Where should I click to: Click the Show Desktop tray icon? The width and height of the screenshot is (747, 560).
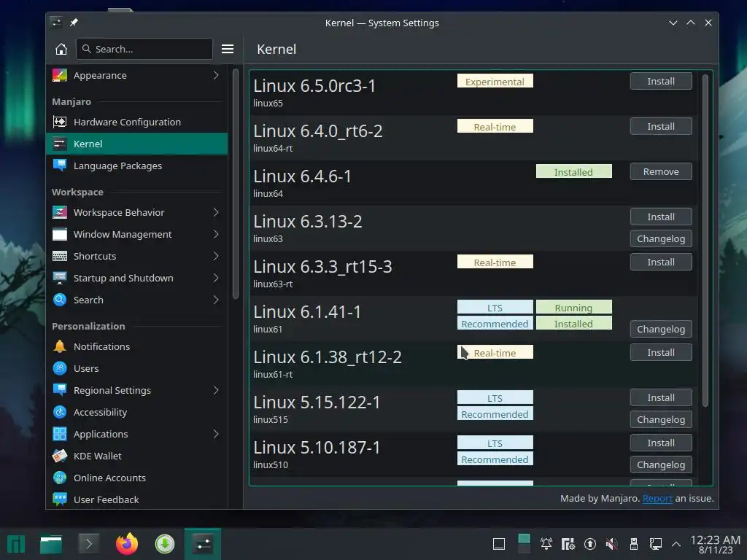click(x=499, y=544)
